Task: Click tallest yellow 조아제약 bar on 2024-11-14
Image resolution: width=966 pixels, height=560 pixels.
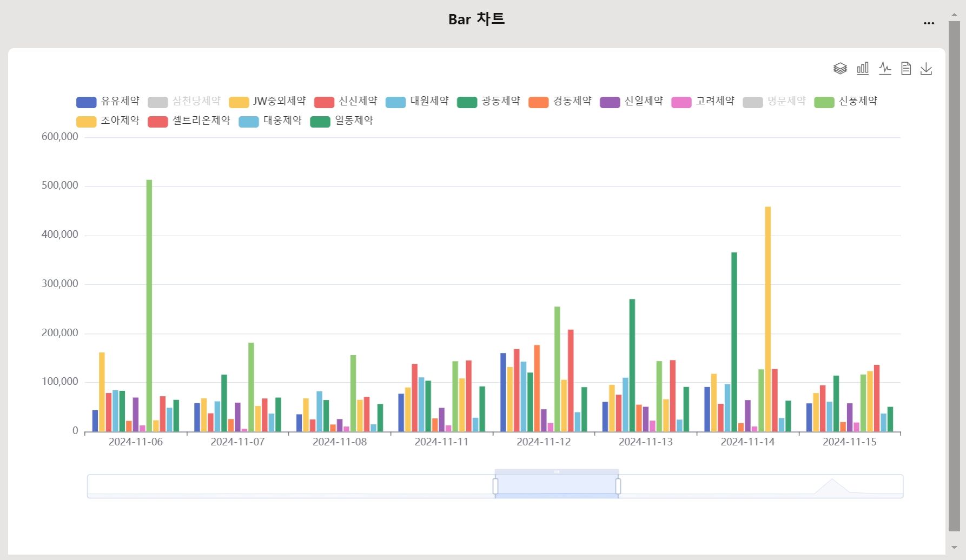Action: (x=768, y=319)
